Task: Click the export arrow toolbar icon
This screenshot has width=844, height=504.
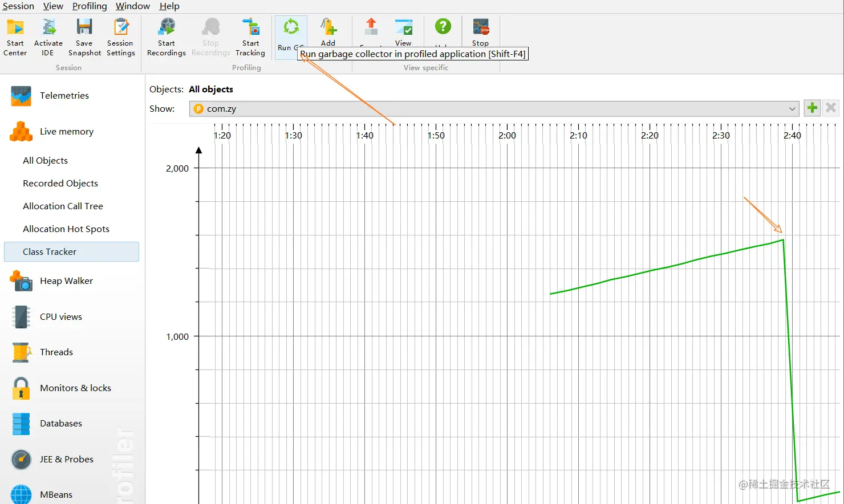Action: coord(371,27)
